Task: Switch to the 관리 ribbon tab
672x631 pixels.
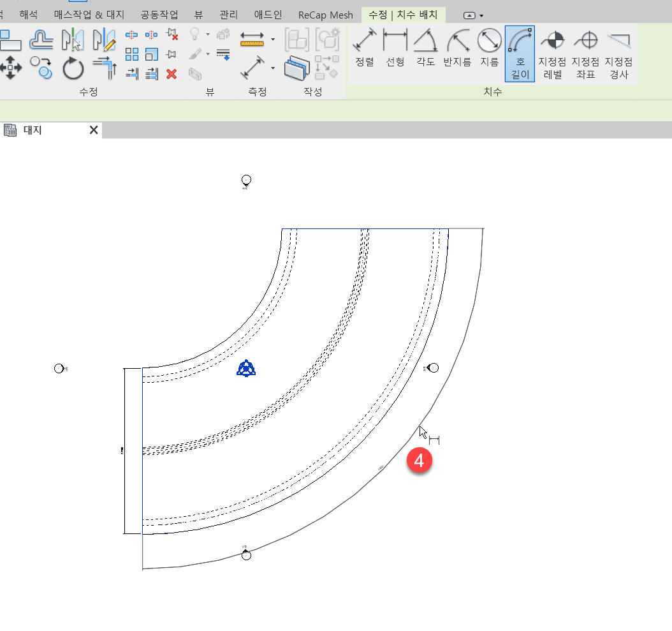Action: (x=228, y=15)
